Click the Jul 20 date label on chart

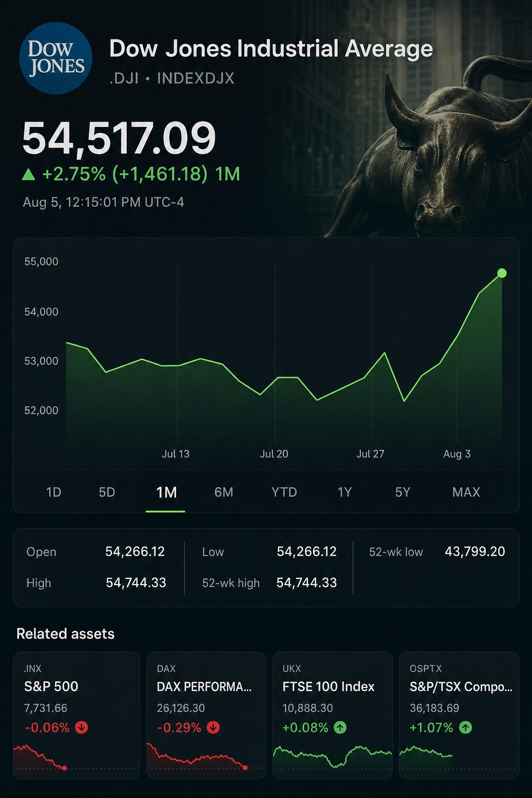[x=274, y=454]
